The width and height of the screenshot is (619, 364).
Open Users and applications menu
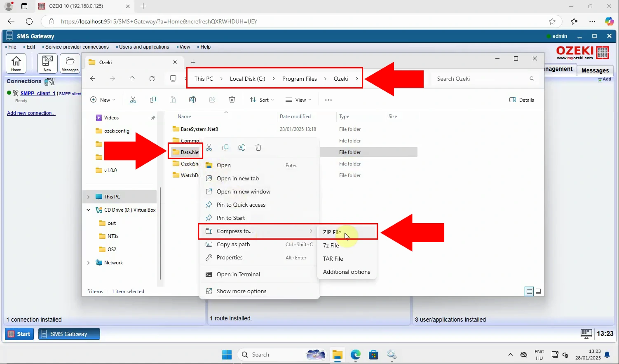(144, 47)
